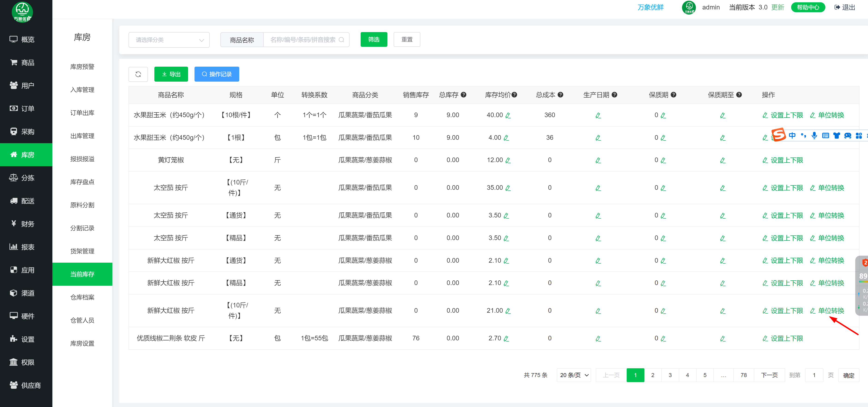Screen dimensions: 868x407
Task: Click the 生产日期 help question icon
Action: [615, 95]
